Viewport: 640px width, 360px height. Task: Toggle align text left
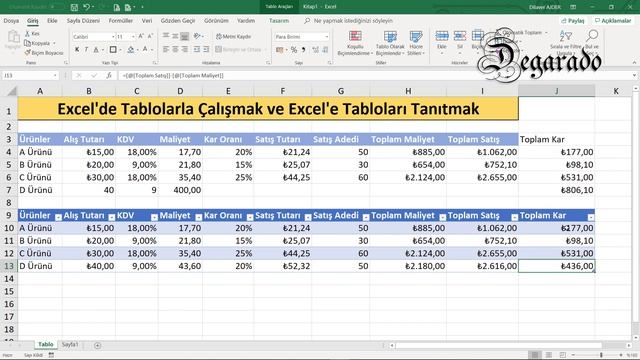[x=166, y=49]
